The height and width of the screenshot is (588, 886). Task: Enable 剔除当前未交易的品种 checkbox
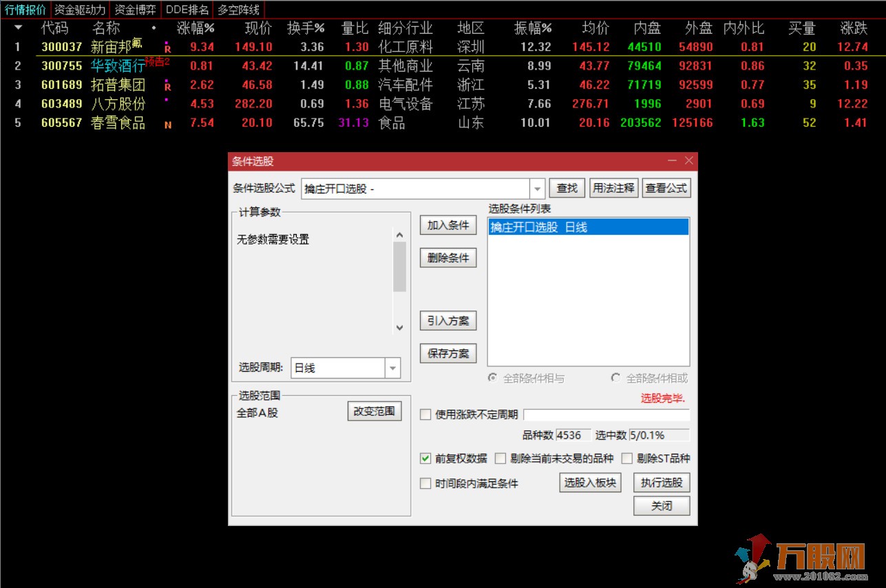[x=500, y=459]
